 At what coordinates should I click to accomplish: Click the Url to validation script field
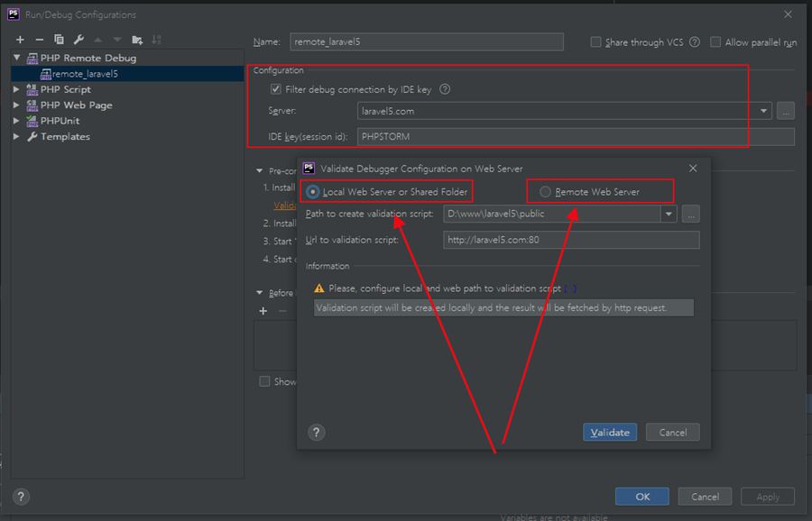(570, 240)
